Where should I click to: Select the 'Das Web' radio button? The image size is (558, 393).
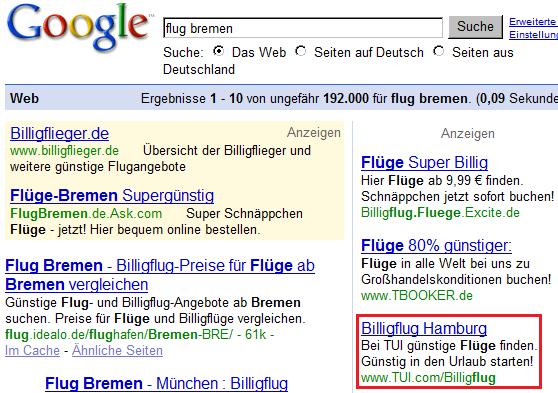(x=219, y=51)
